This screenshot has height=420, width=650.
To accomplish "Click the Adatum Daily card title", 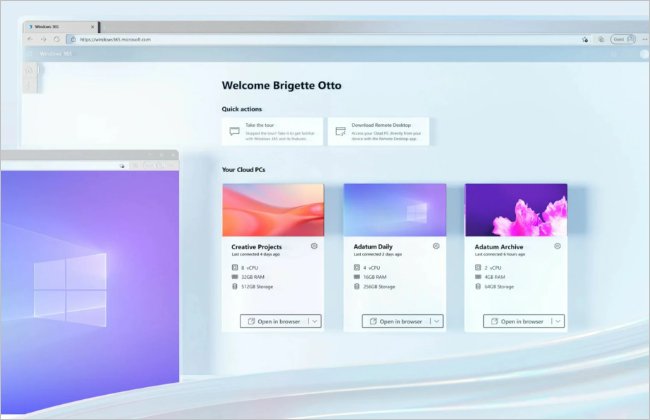I will (x=373, y=247).
